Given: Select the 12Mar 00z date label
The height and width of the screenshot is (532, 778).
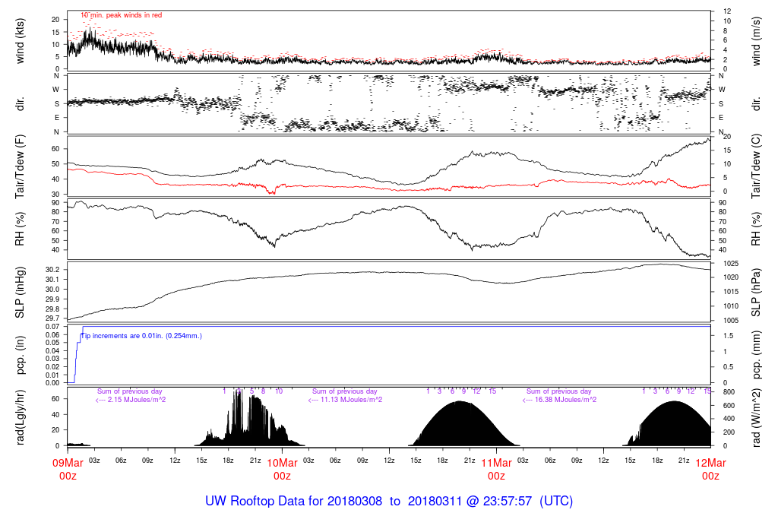Looking at the screenshot, I should pyautogui.click(x=710, y=469).
